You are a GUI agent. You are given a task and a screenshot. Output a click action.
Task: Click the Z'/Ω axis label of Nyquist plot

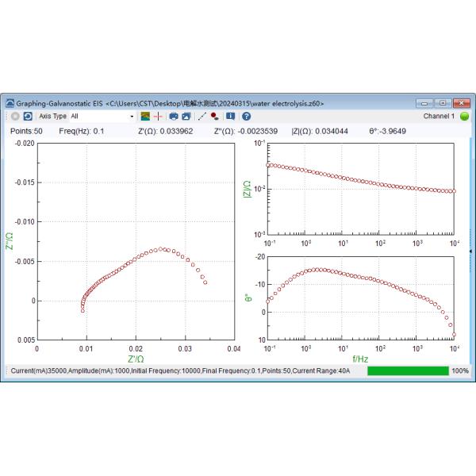click(136, 359)
